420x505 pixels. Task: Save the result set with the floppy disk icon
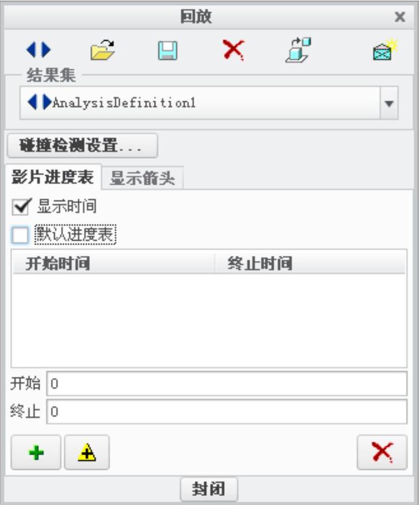pos(168,51)
